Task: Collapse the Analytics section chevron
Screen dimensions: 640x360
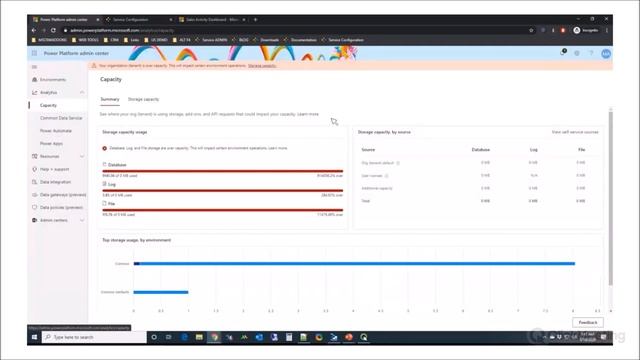Action: click(x=82, y=93)
